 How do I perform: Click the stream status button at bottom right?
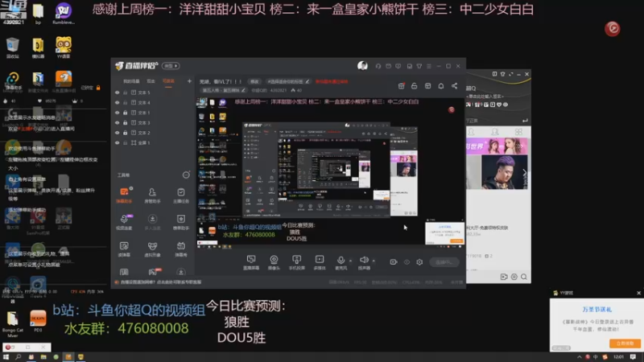click(x=444, y=262)
